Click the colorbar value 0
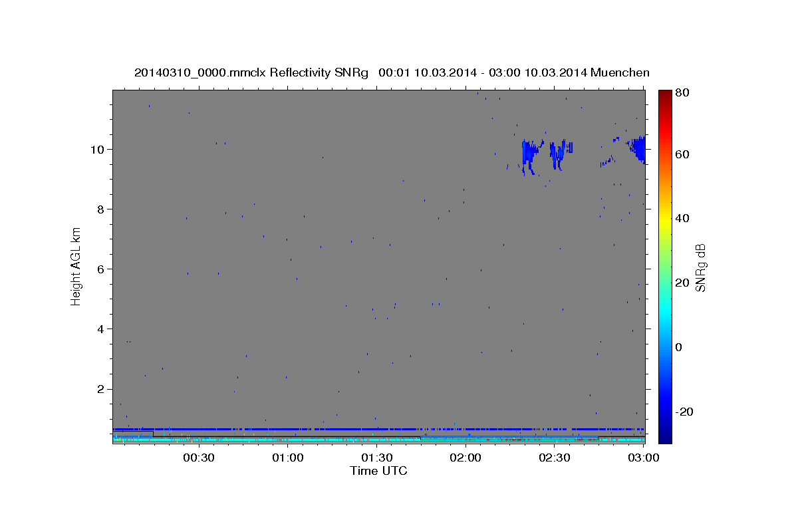 (679, 347)
